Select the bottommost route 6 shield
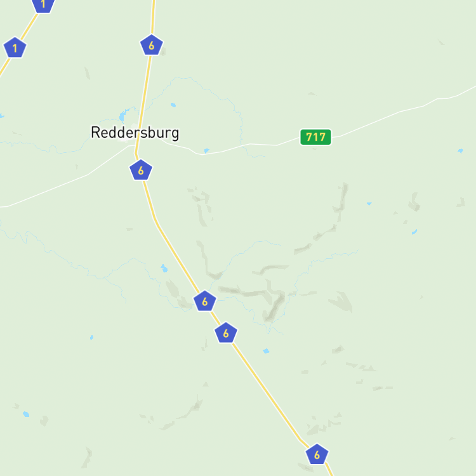The height and width of the screenshot is (476, 476). pyautogui.click(x=317, y=454)
